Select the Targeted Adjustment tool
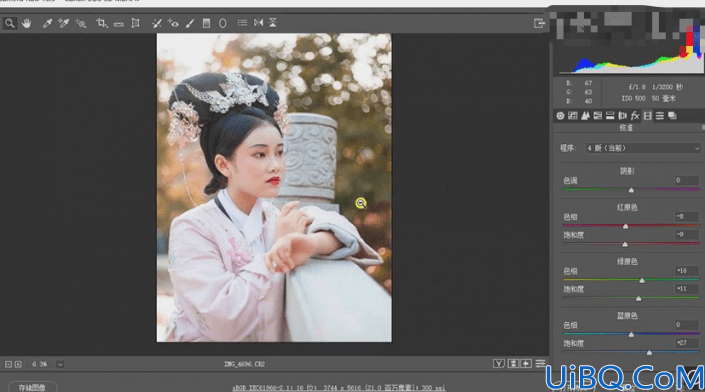Screen dimensions: 705x392 point(81,23)
